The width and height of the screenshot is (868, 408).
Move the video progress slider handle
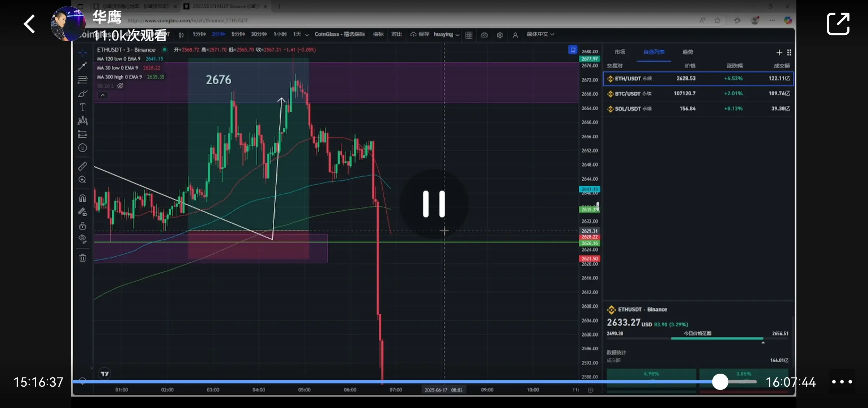tap(720, 382)
